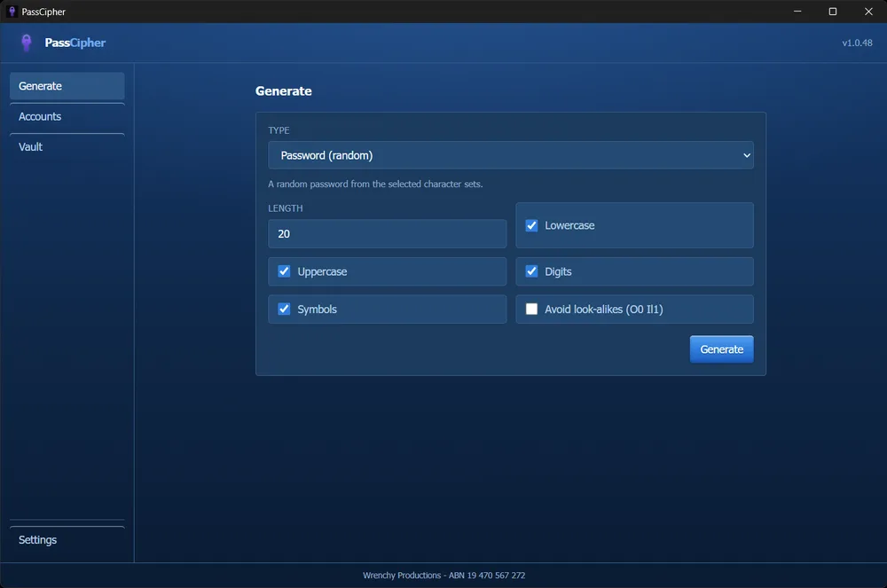Viewport: 887px width, 588px height.
Task: Click the Generate page heading
Action: pos(284,91)
